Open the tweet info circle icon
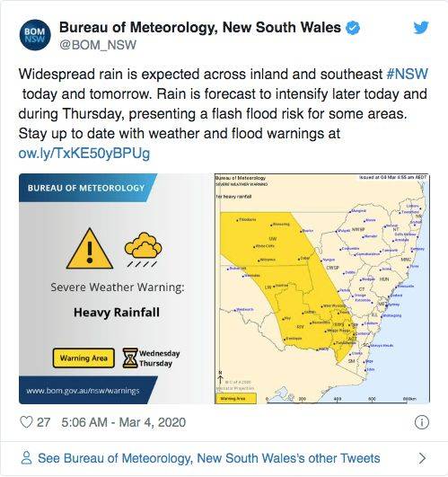 (422, 422)
